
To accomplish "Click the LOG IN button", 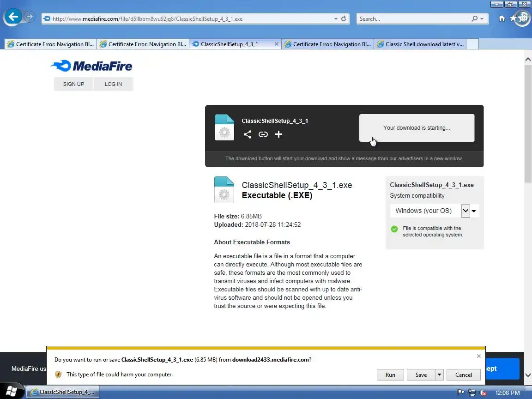I will pos(113,84).
